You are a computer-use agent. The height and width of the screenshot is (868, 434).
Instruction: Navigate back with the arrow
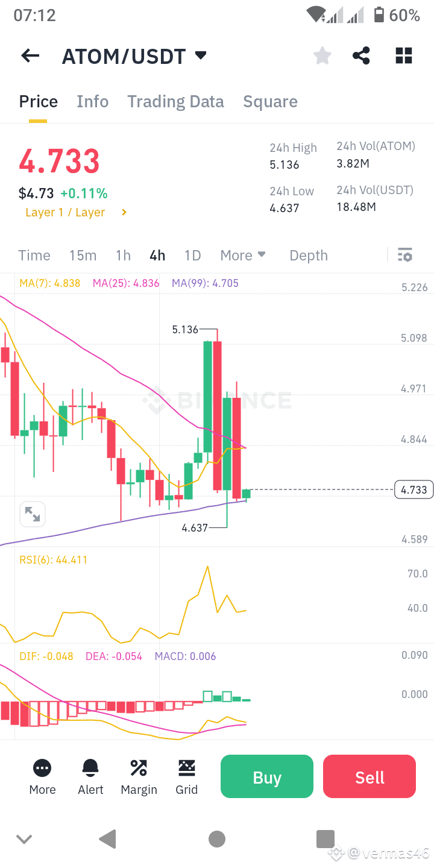[x=30, y=55]
